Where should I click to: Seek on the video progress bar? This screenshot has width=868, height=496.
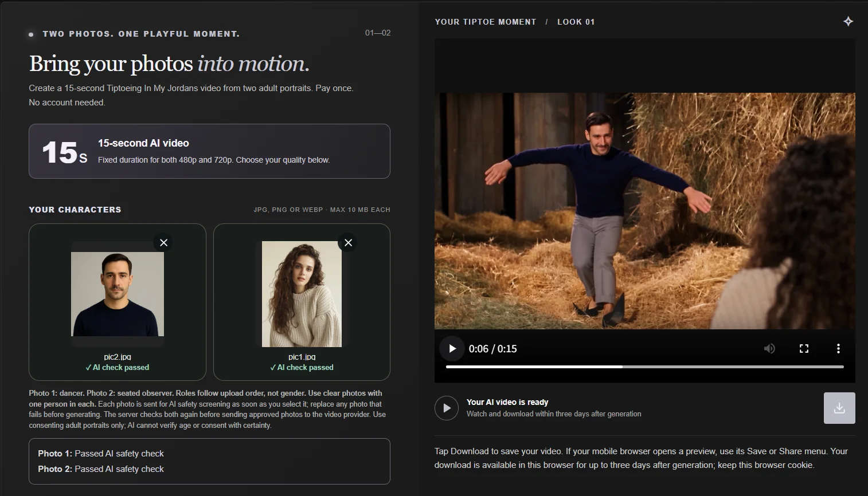coord(645,367)
